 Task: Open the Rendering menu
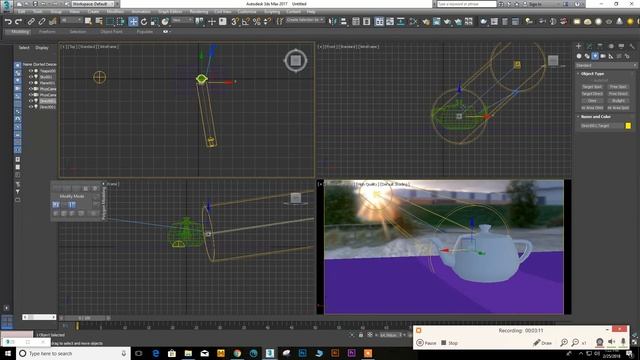pos(199,12)
